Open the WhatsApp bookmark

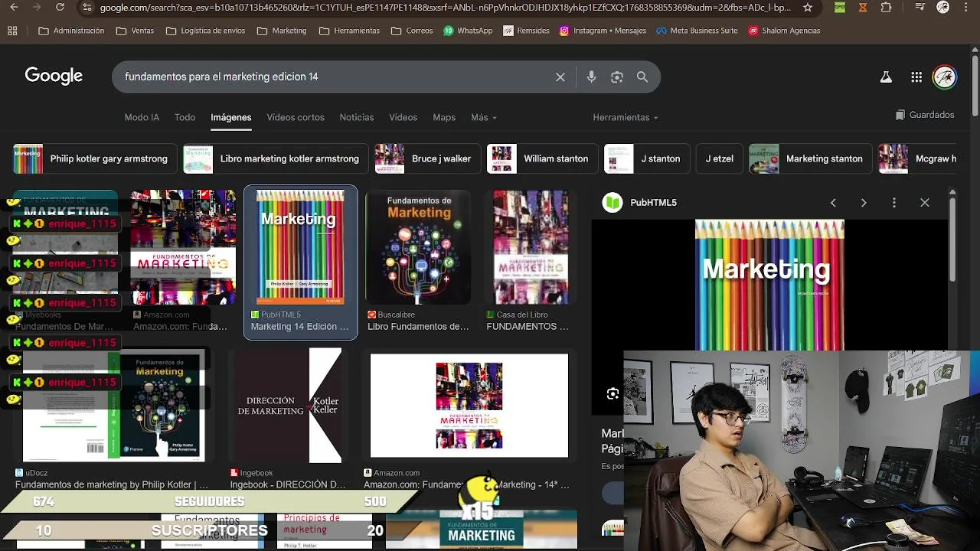click(468, 31)
